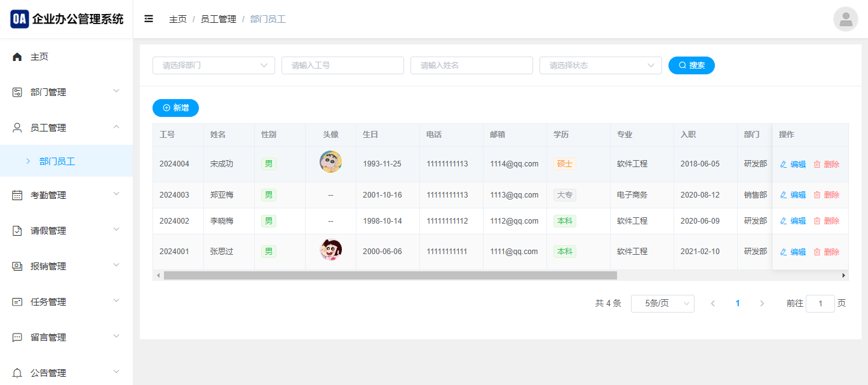Click the 新增 button
This screenshot has width=868, height=385.
175,108
